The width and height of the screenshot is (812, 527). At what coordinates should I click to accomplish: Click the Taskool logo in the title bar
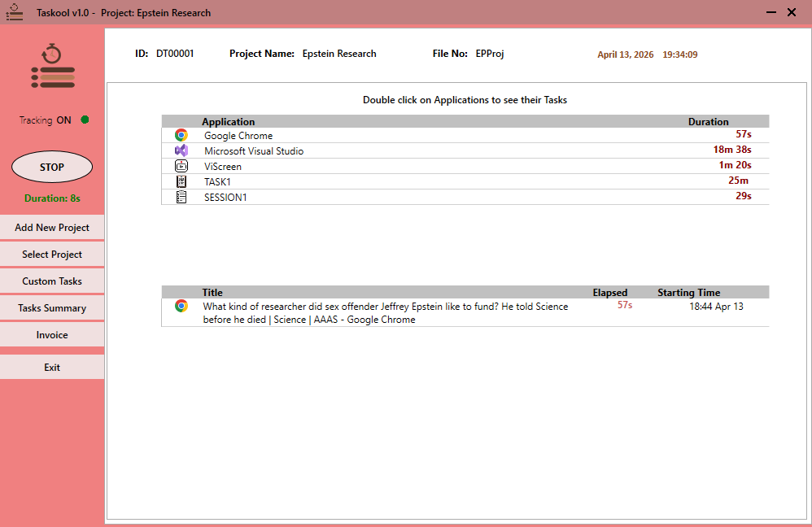(x=14, y=12)
